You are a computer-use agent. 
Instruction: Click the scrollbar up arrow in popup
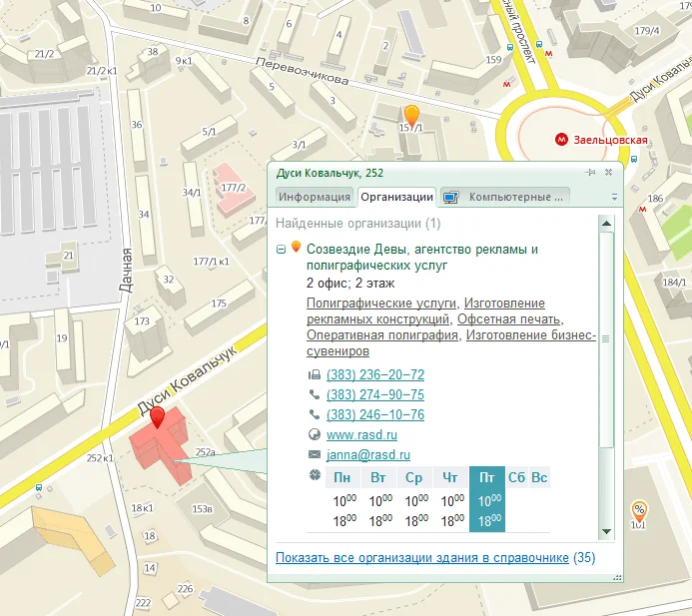(x=606, y=224)
